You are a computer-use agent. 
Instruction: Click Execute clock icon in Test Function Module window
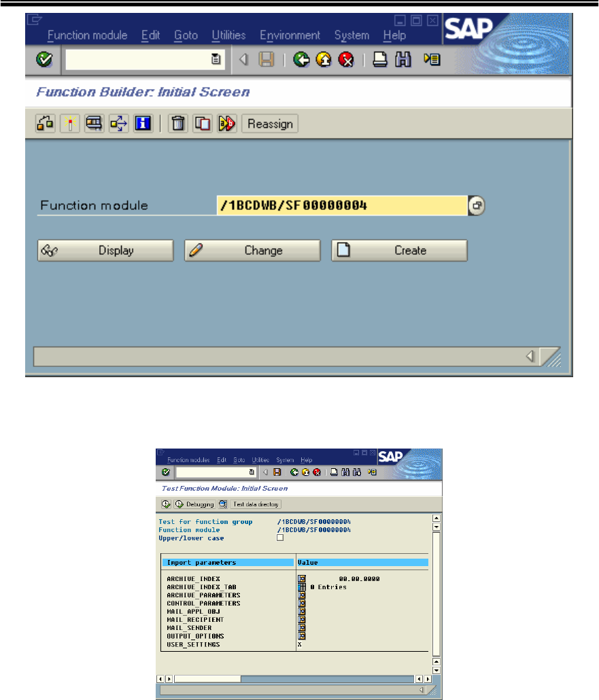pos(166,504)
